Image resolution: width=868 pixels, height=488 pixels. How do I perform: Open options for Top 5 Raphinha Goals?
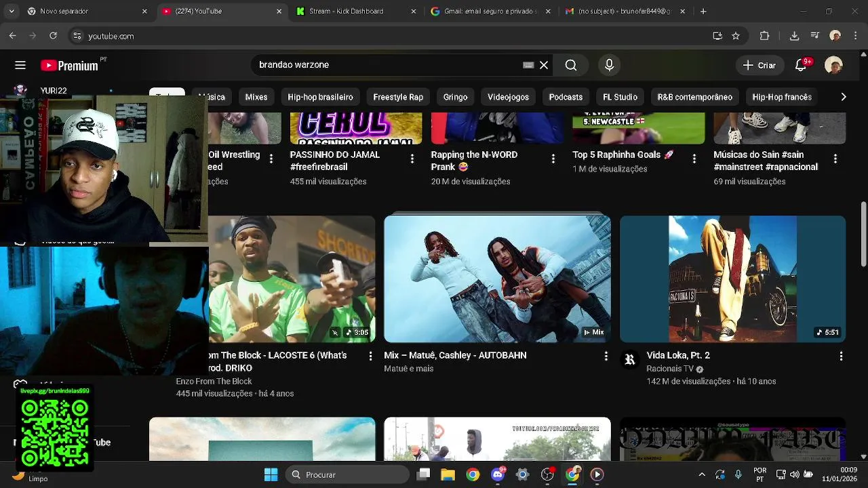click(x=694, y=159)
